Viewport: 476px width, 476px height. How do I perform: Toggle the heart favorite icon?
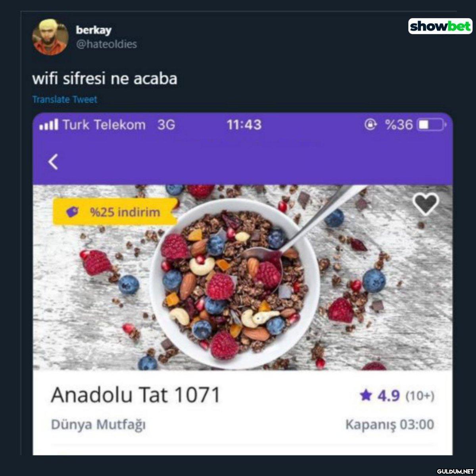426,204
